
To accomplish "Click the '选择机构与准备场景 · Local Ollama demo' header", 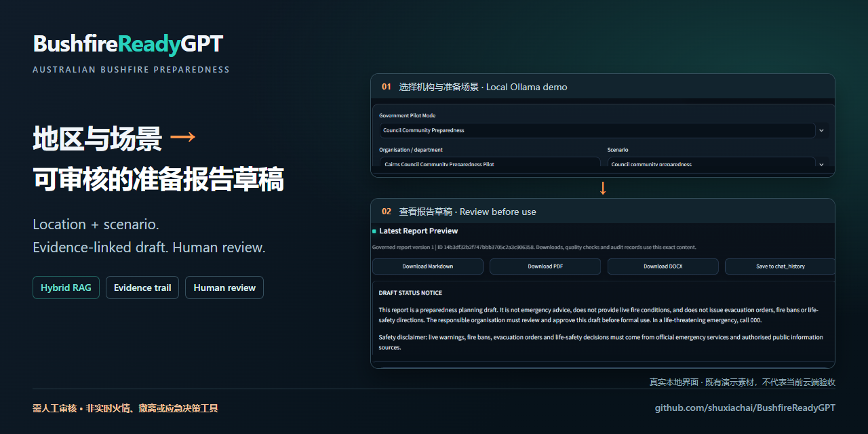I will pos(483,87).
